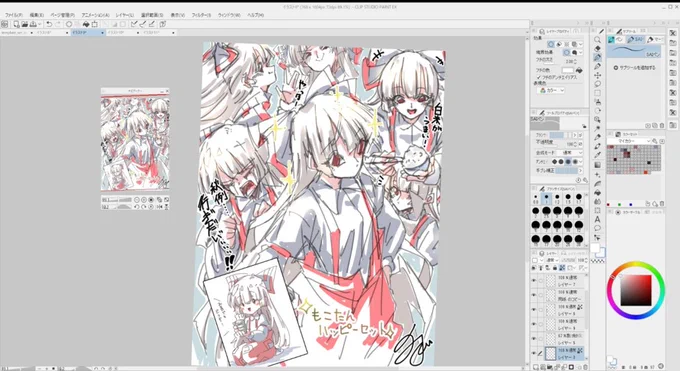Viewport: 680px width, 371px height.
Task: Click the Redo arrow in toolbar
Action: [x=58, y=24]
